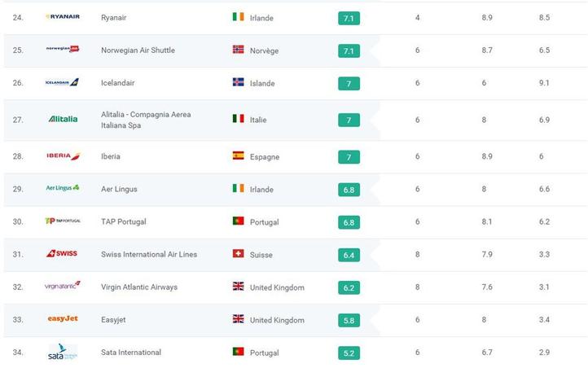The image size is (588, 368).
Task: Click the Swiss flag next to Suisse
Action: click(238, 254)
